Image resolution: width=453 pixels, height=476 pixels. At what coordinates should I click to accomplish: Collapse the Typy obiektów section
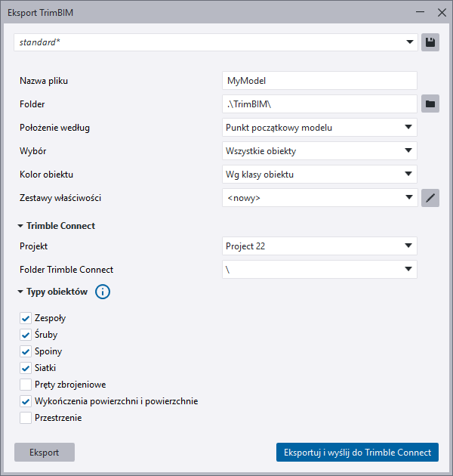(x=20, y=292)
